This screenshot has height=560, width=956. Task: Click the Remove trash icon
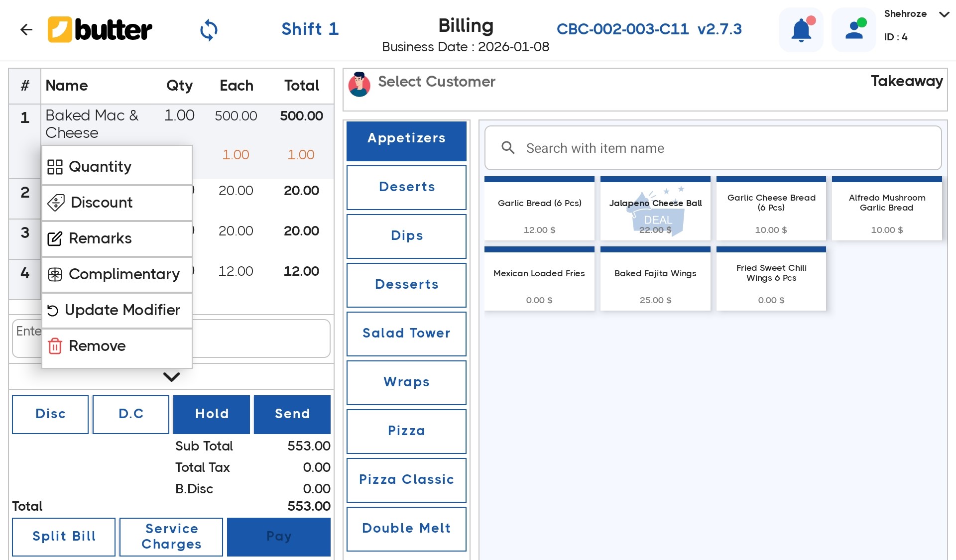[55, 346]
